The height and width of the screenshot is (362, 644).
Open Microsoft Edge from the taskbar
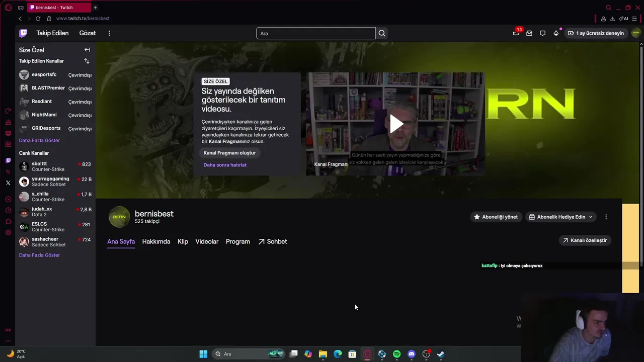point(338,354)
